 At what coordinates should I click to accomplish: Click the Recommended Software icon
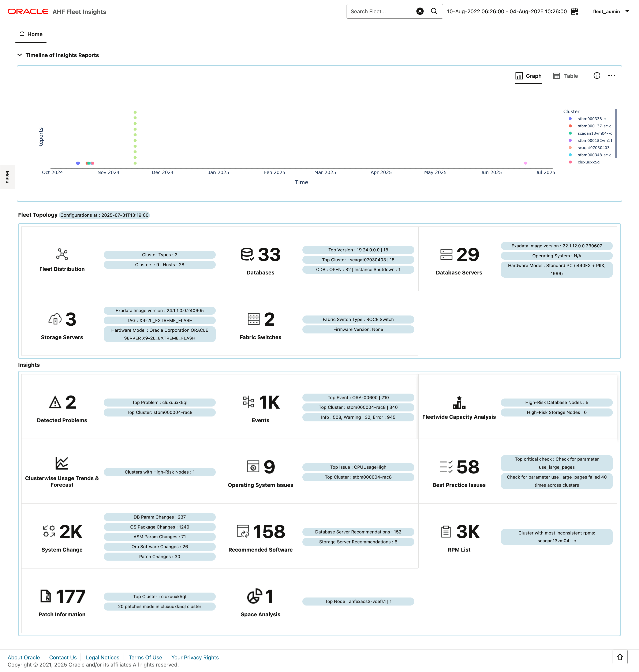click(x=243, y=531)
